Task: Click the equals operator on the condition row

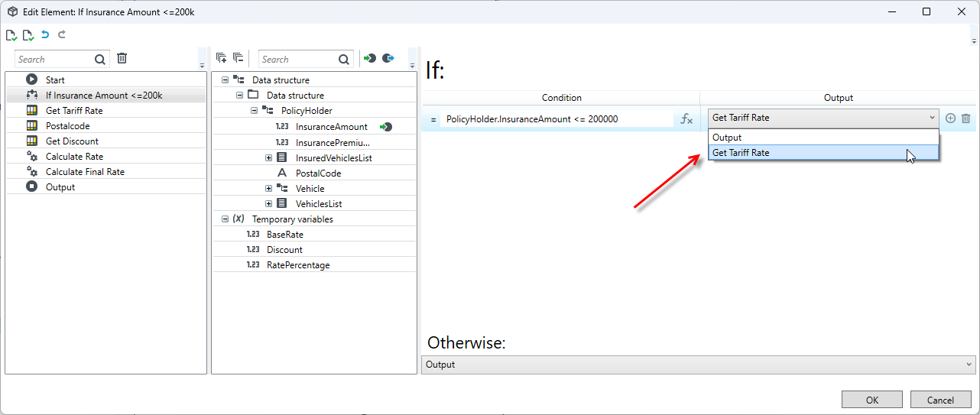Action: point(433,119)
